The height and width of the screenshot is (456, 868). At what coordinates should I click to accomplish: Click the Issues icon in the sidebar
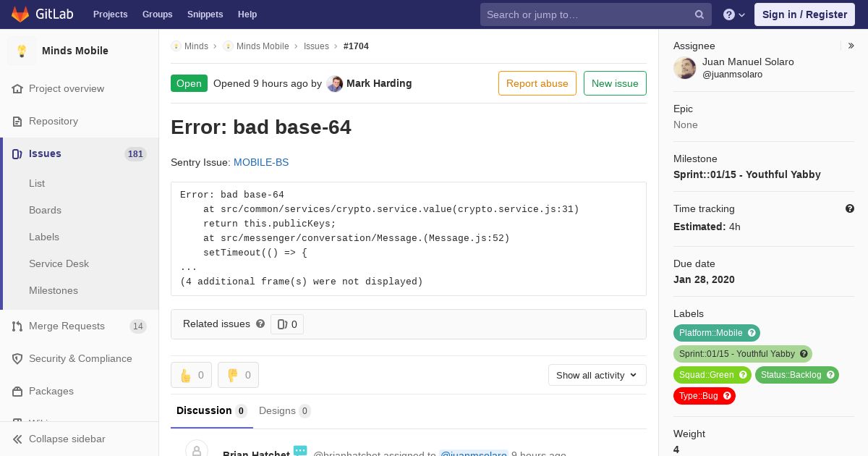click(17, 153)
